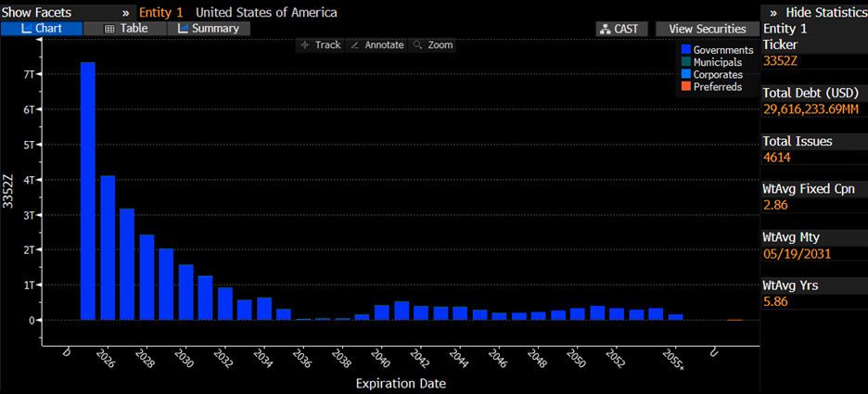Switch to the Chart tab
868x394 pixels.
click(x=42, y=29)
